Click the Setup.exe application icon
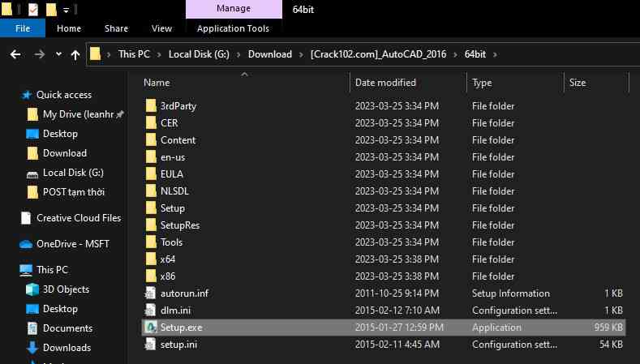The width and height of the screenshot is (640, 364). [150, 328]
